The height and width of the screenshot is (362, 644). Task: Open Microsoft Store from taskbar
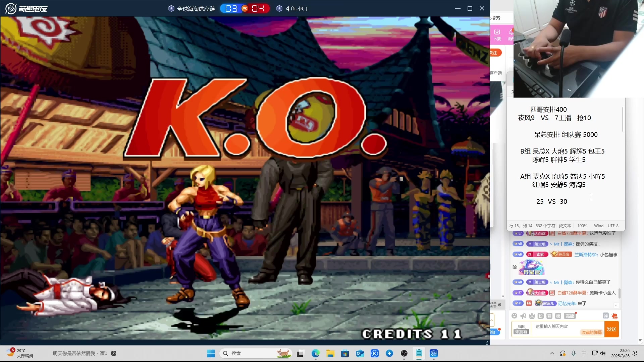click(x=345, y=353)
